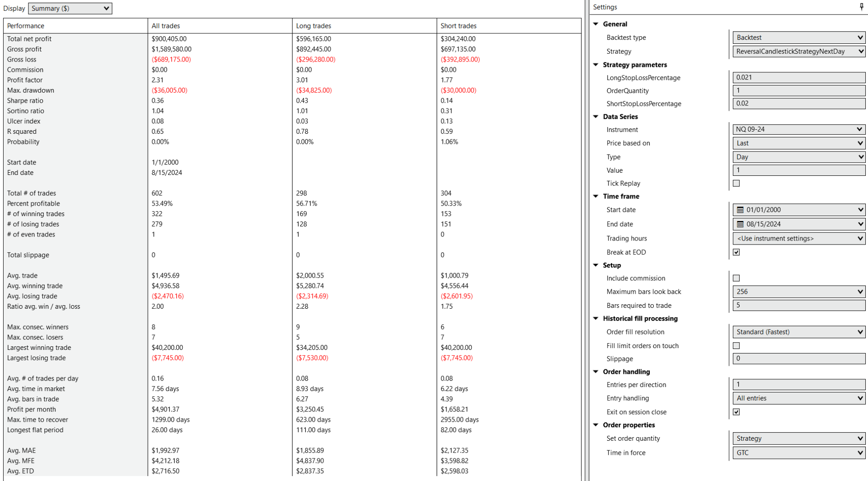The width and height of the screenshot is (868, 481).
Task: Collapse the Order handling section
Action: (596, 372)
